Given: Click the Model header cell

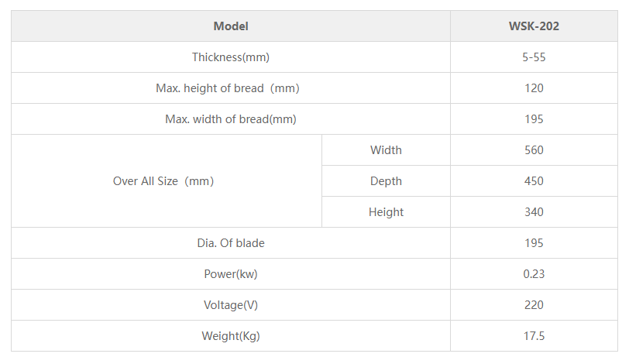Looking at the screenshot, I should (231, 26).
